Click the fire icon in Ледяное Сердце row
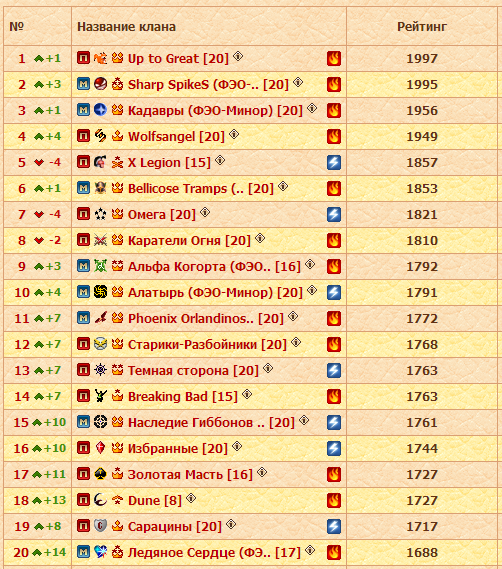 point(334,552)
